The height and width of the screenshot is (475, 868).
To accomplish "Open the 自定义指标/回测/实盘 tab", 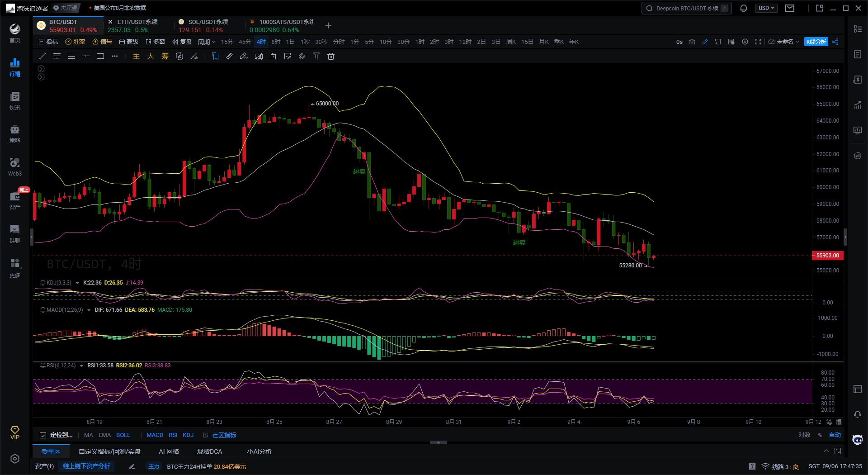I will coord(110,451).
